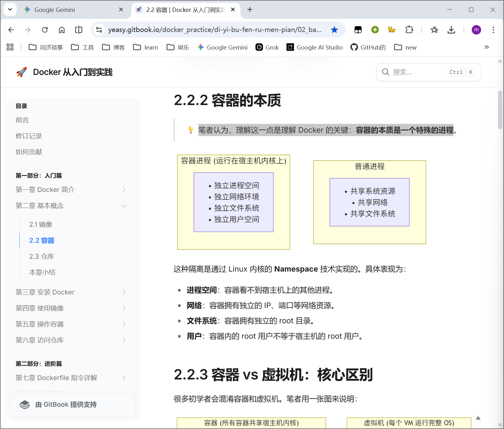Viewport: 504px width, 429px height.
Task: Click the 由 GitBook 提供支持 link
Action: [66, 405]
